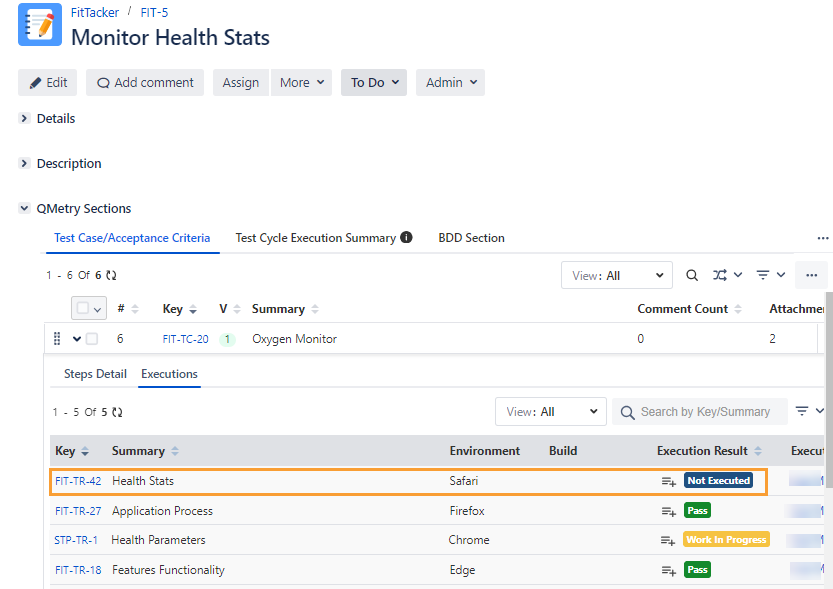Click the Assign button
This screenshot has height=589, width=833.
coord(241,82)
